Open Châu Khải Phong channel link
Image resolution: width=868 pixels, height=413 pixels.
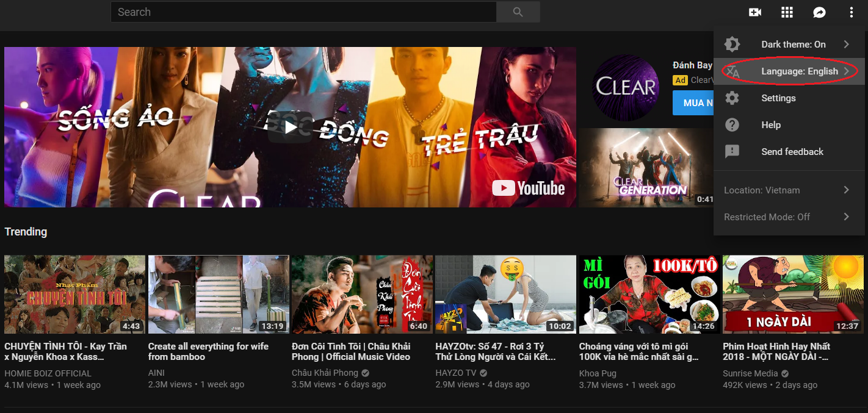coord(325,373)
